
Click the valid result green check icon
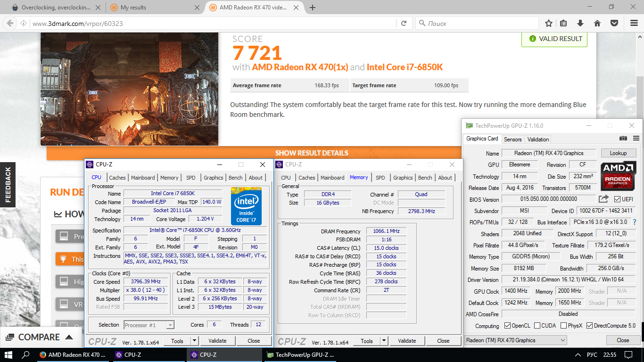click(532, 39)
